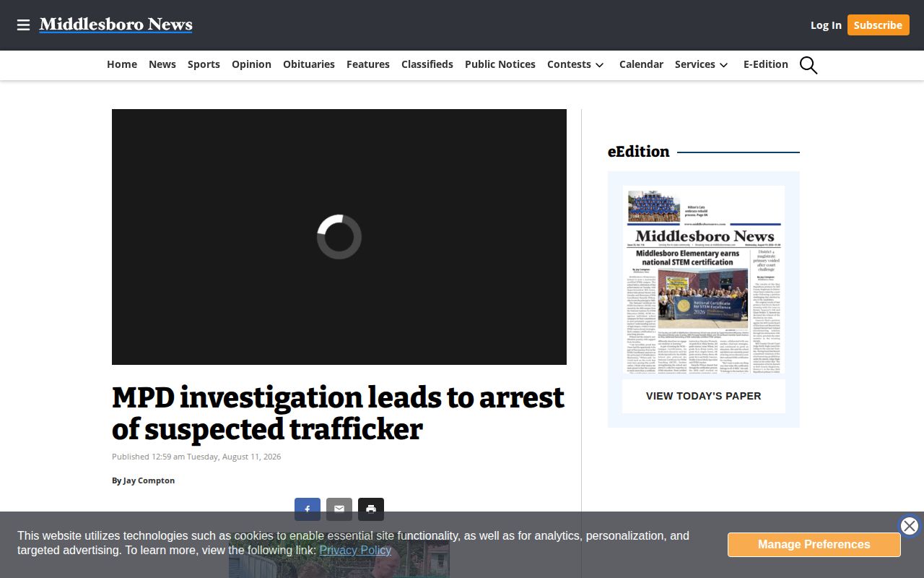Share article on Facebook

pyautogui.click(x=307, y=509)
